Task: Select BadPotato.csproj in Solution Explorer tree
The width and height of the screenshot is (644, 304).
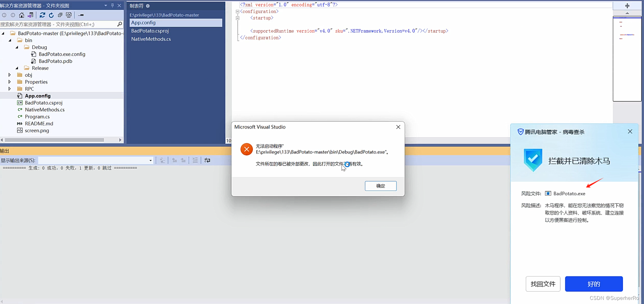Action: [44, 103]
